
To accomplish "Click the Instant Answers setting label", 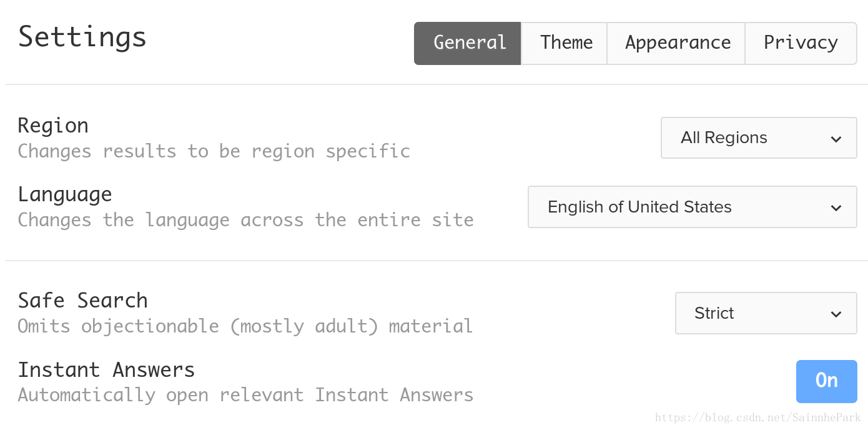I will pyautogui.click(x=106, y=370).
